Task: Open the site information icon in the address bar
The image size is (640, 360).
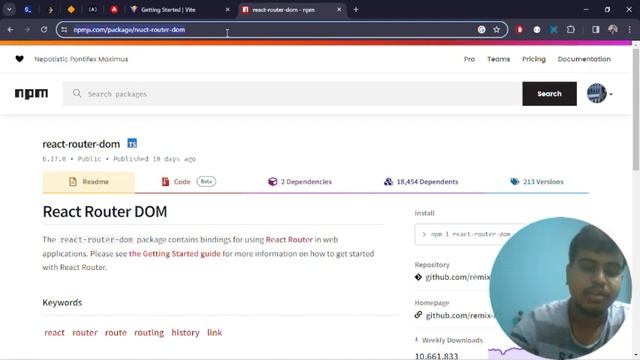Action: (x=64, y=29)
